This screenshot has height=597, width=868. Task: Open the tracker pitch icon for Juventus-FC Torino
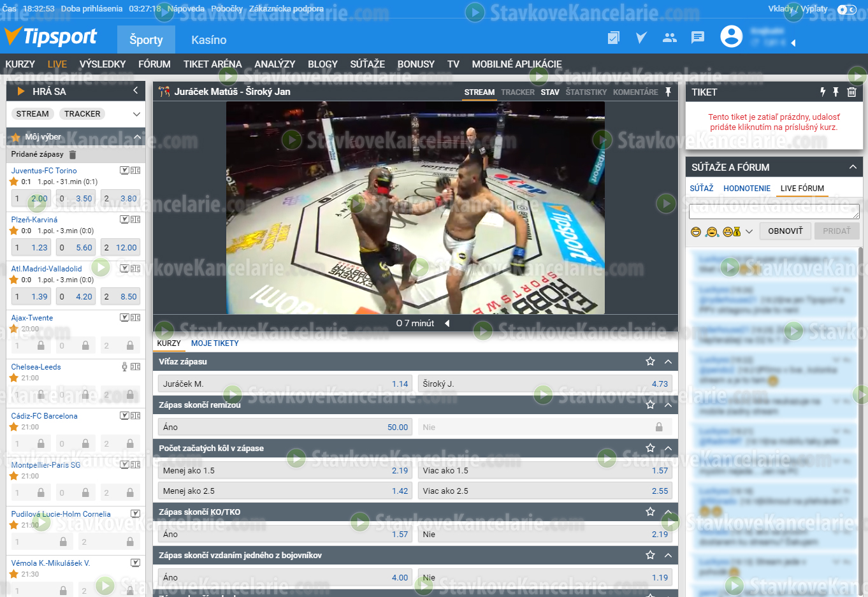135,170
